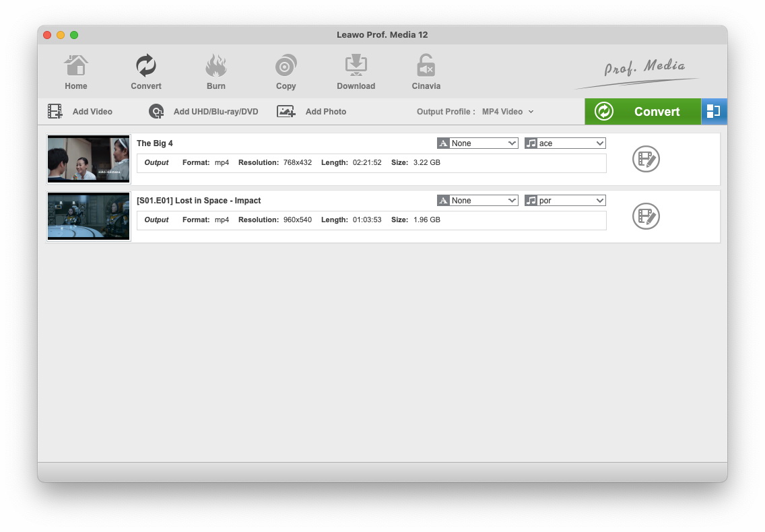The width and height of the screenshot is (765, 532).
Task: Click the 3.22 GB size value
Action: coord(426,162)
